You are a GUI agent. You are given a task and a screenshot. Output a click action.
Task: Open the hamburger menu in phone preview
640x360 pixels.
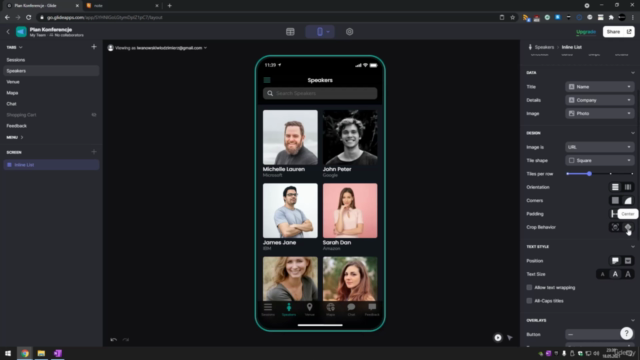[267, 80]
